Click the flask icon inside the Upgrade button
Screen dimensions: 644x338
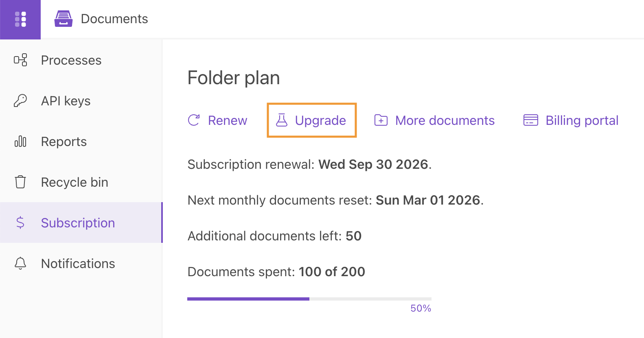click(x=281, y=120)
